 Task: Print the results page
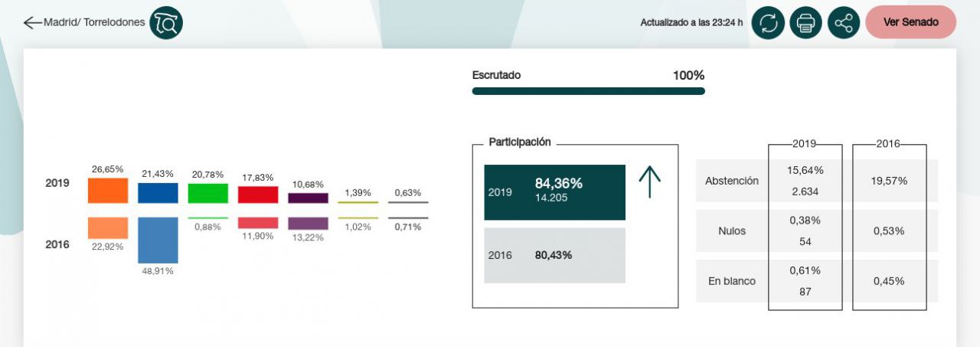[805, 23]
